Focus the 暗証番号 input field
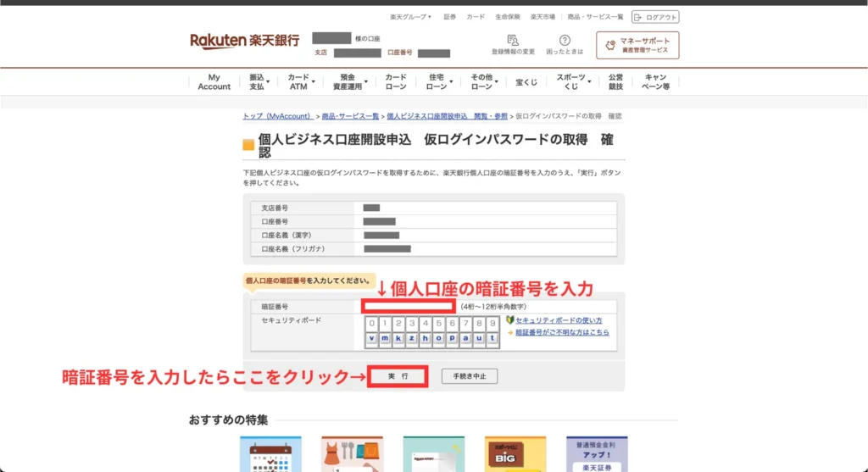The height and width of the screenshot is (472, 868). tap(409, 307)
